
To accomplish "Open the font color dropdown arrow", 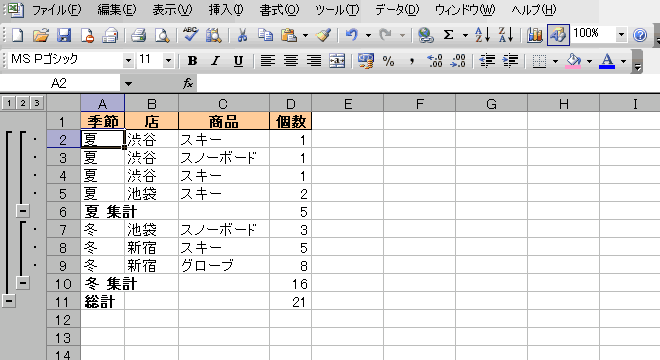I will [623, 61].
